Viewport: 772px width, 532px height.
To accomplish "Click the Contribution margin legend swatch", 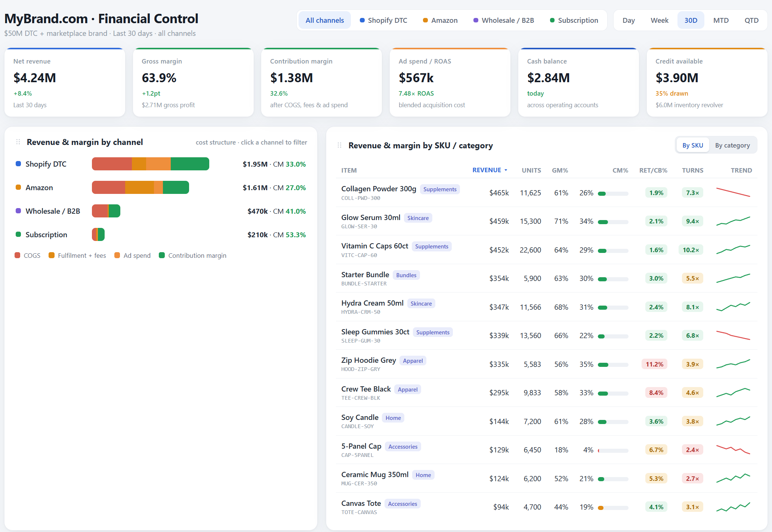I will click(x=162, y=255).
